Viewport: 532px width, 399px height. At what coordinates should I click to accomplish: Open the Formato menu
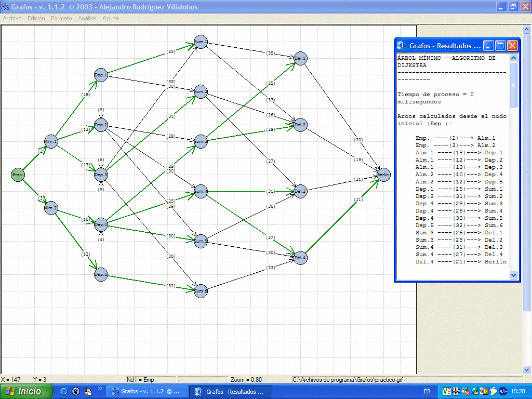pyautogui.click(x=61, y=18)
